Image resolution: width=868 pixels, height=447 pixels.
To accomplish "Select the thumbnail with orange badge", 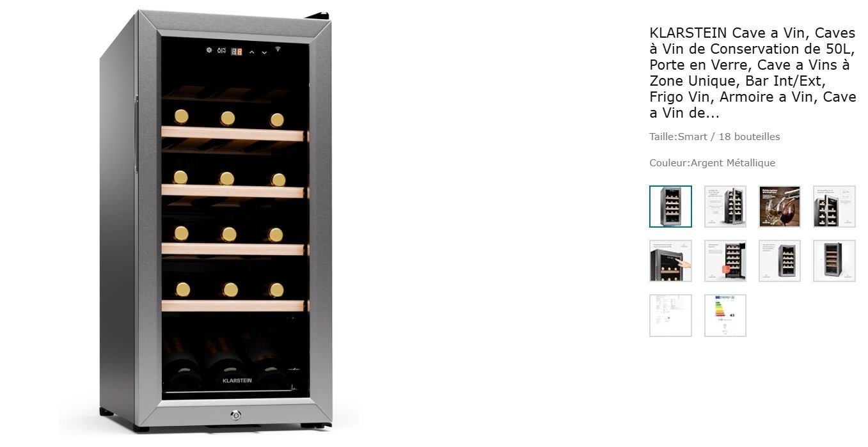I will tap(725, 261).
